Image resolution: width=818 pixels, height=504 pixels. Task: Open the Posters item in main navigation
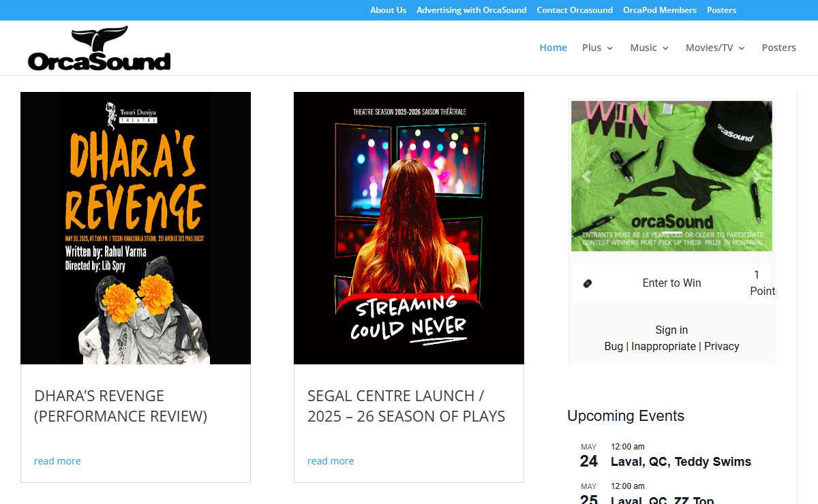[778, 48]
